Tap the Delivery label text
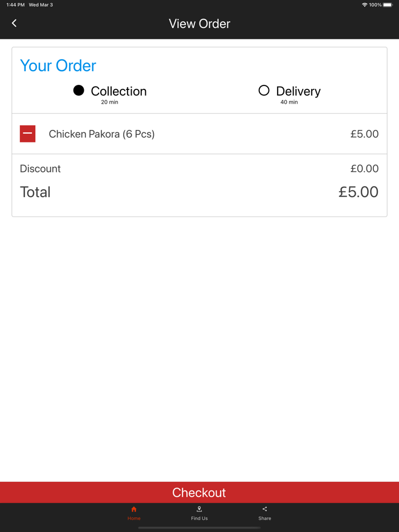The image size is (399, 532). pos(298,91)
